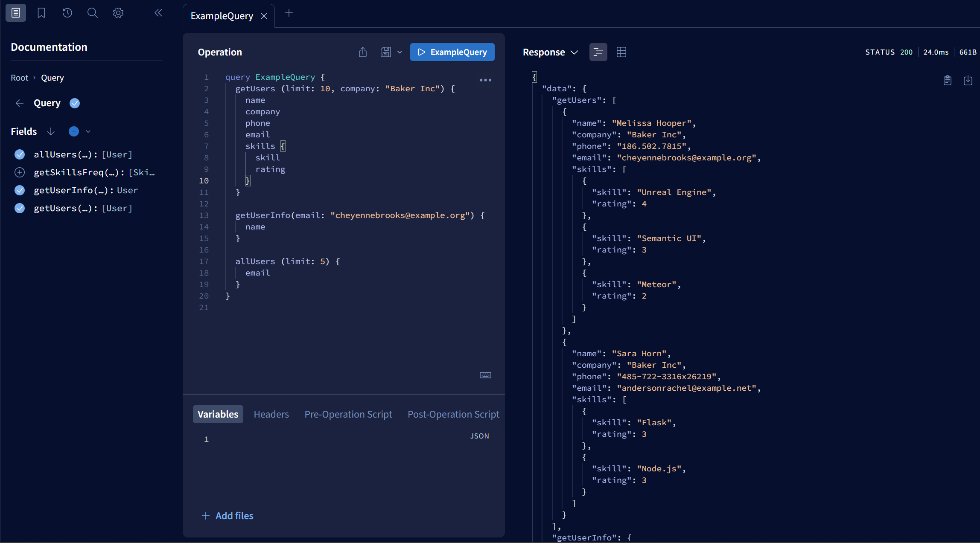Add the getSkillsFreq field to the query
Screen dimensions: 980x543
(x=20, y=172)
